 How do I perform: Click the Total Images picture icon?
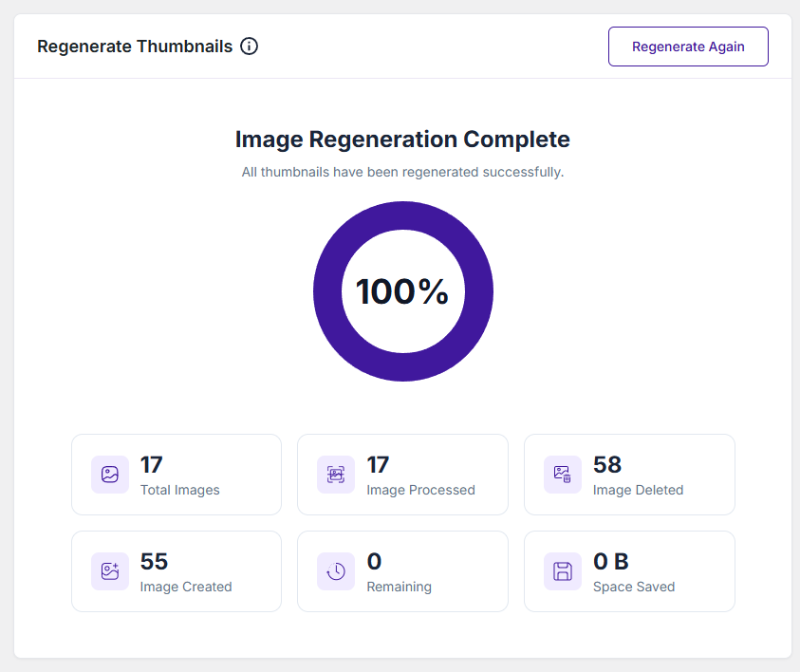tap(110, 475)
